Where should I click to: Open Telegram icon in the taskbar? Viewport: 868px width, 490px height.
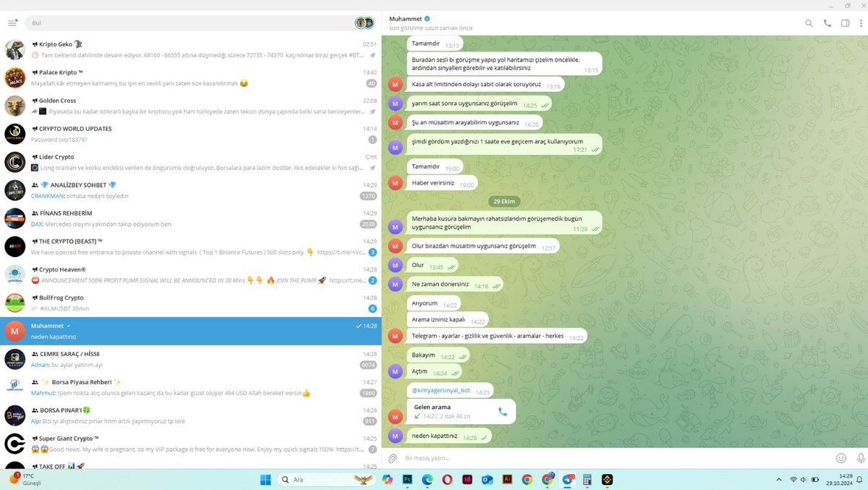click(x=568, y=479)
